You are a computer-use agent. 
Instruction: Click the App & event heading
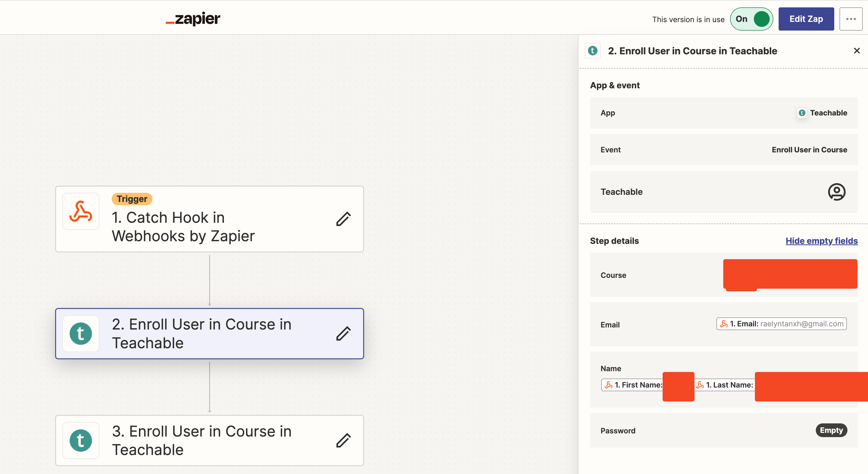click(615, 85)
